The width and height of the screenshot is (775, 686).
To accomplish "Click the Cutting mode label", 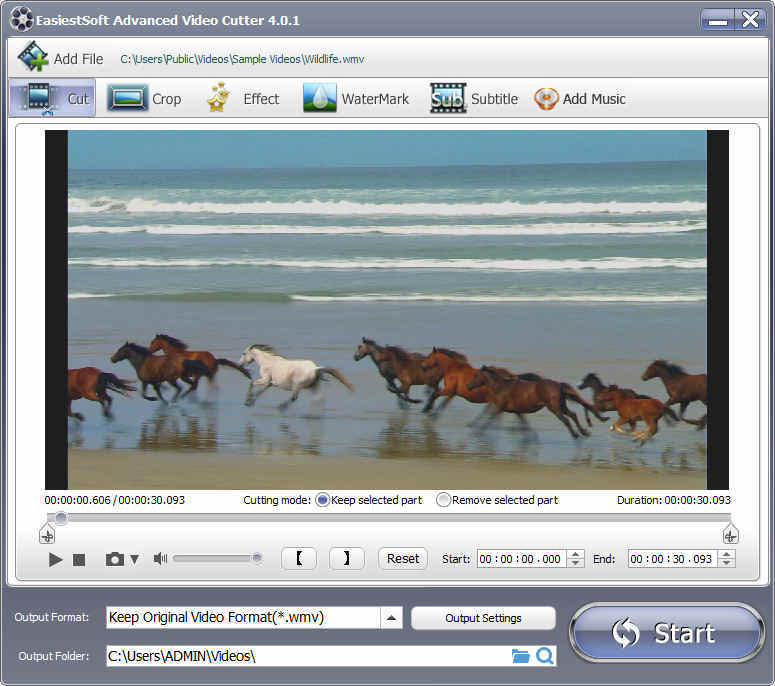I will (277, 500).
